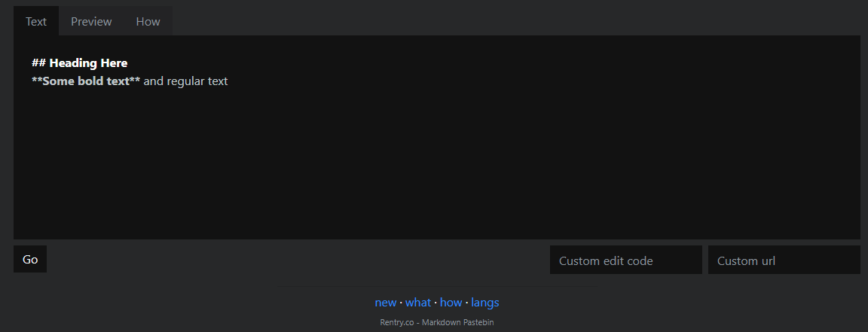Click the word 'and' in the editor
Screen dimensions: 868x332
point(153,81)
